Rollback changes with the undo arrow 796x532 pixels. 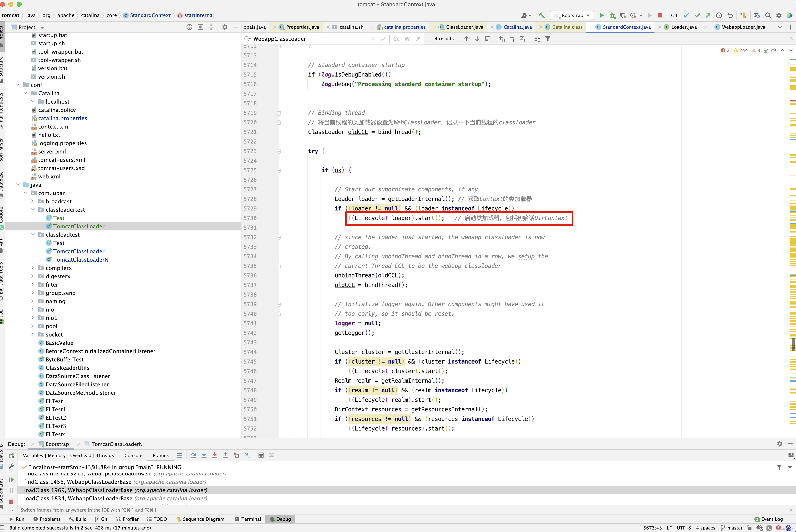click(730, 15)
